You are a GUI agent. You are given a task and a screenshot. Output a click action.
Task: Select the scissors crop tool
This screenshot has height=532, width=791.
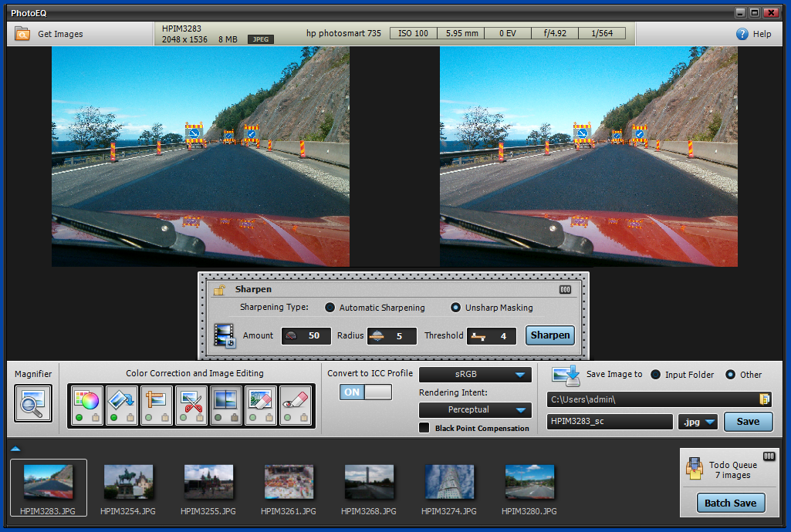click(x=191, y=400)
